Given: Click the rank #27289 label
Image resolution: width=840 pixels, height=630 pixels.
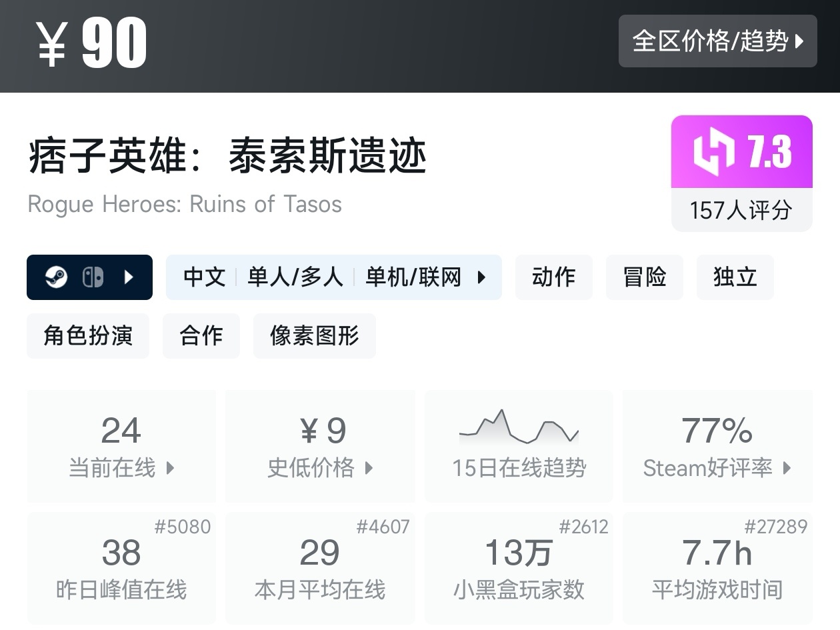Looking at the screenshot, I should pos(775,527).
